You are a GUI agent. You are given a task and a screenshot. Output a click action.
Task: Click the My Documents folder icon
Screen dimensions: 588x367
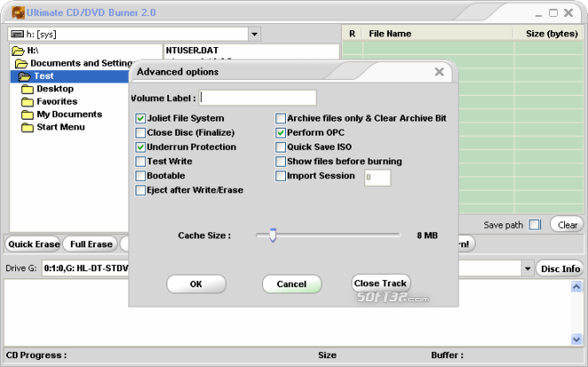(27, 114)
